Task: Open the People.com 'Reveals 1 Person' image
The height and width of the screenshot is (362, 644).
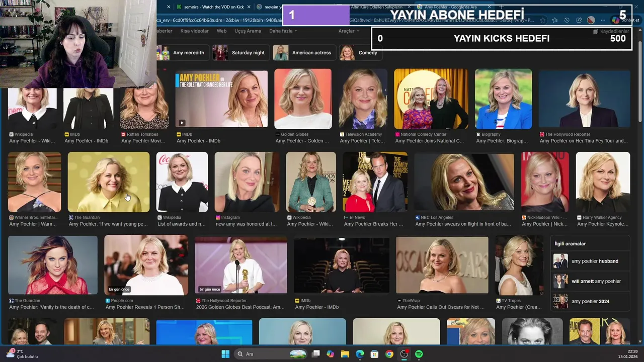Action: 146,265
